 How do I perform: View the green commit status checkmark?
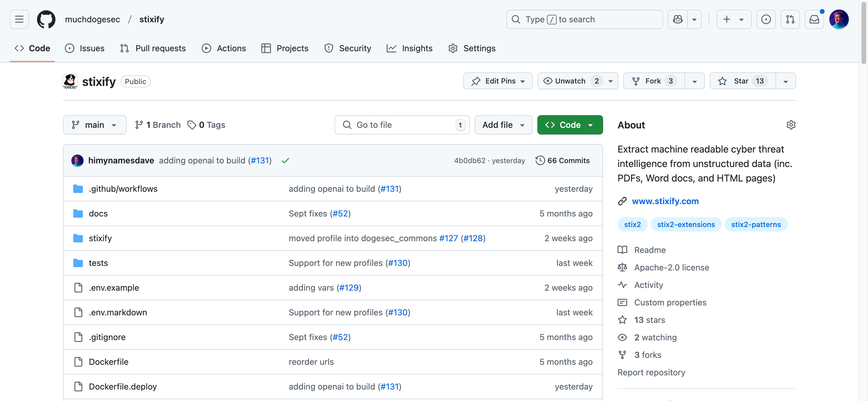(x=285, y=161)
